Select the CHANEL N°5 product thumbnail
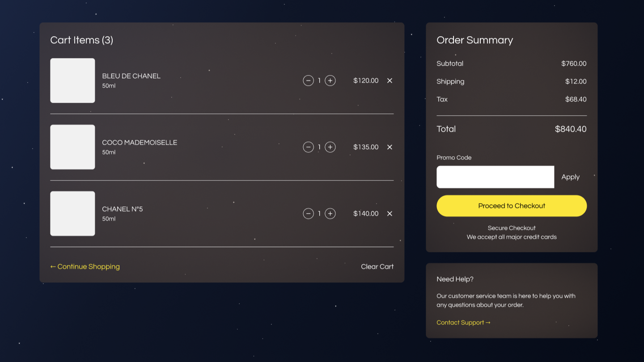The width and height of the screenshot is (644, 362). (72, 213)
